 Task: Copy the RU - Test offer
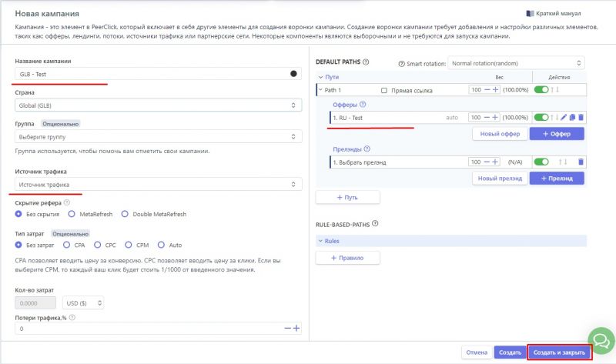click(572, 118)
